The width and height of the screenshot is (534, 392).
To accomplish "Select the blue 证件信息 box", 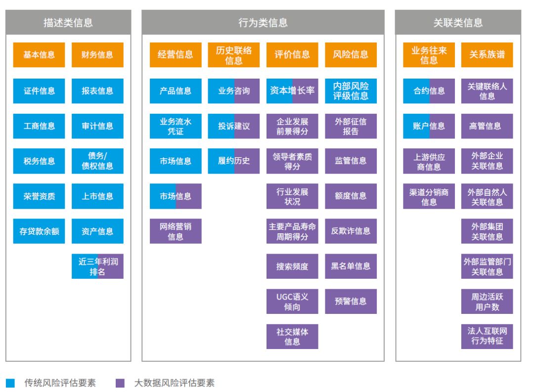I will [x=39, y=91].
